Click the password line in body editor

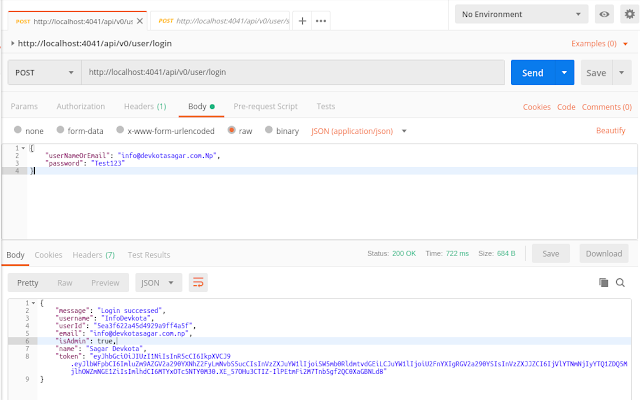85,163
